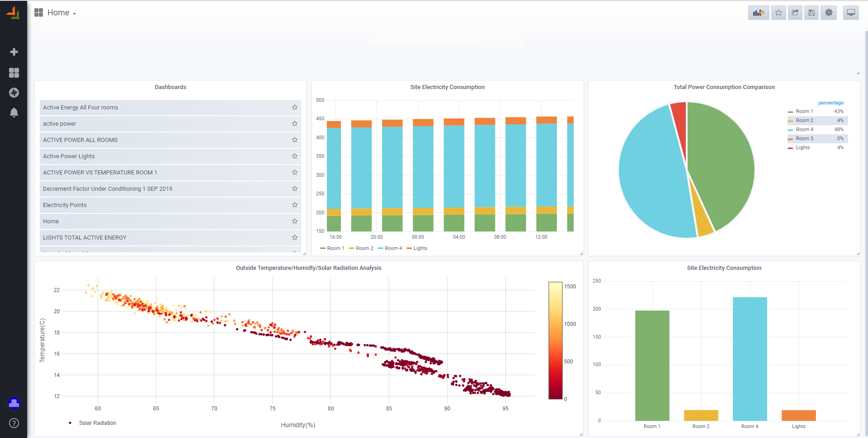Click the yellow Room 2 bar in bar chart
The width and height of the screenshot is (868, 438).
tap(701, 415)
